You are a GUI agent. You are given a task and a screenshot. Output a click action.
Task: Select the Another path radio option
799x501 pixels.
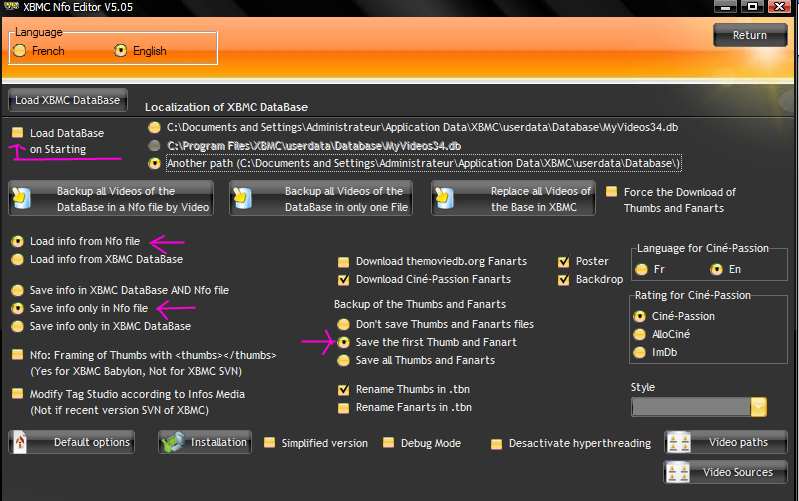click(x=154, y=164)
